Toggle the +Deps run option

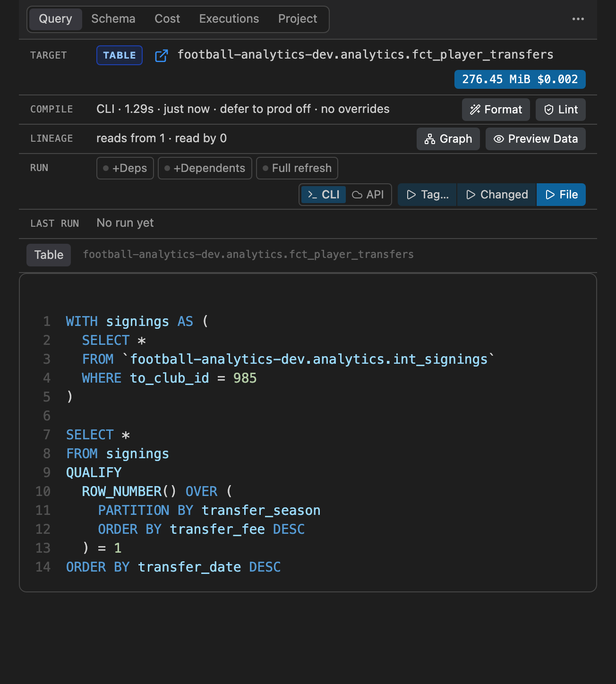125,168
